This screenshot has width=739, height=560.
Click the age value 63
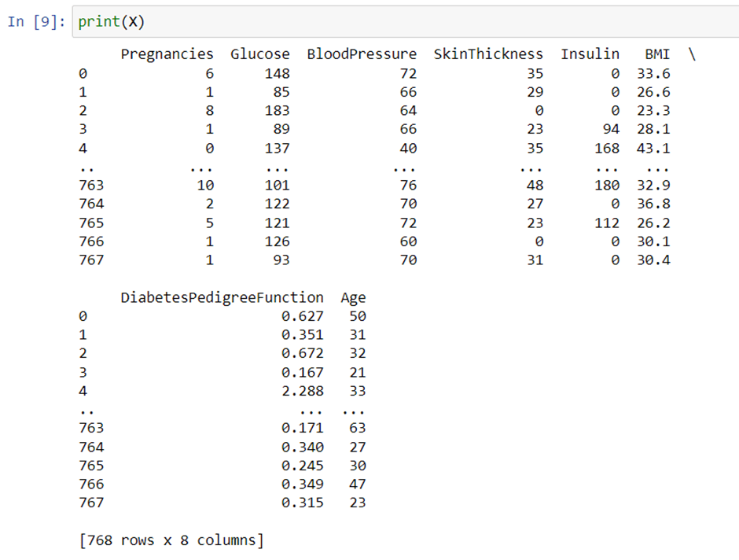357,428
